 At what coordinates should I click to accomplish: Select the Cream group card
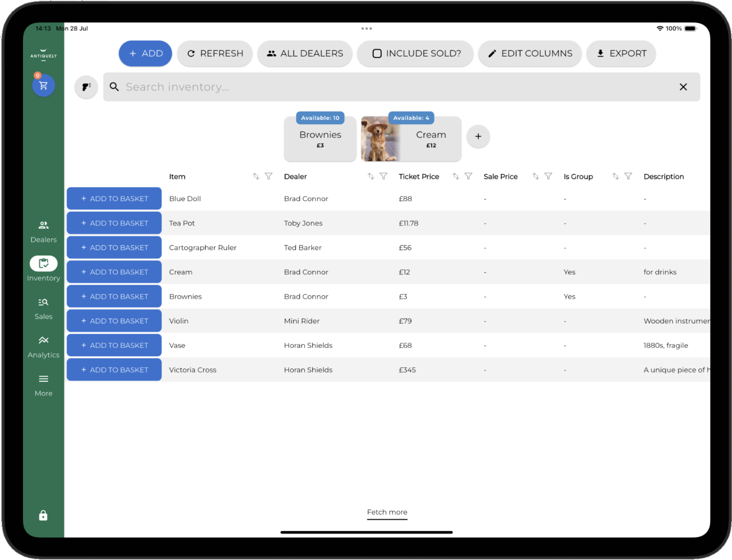[x=411, y=138]
